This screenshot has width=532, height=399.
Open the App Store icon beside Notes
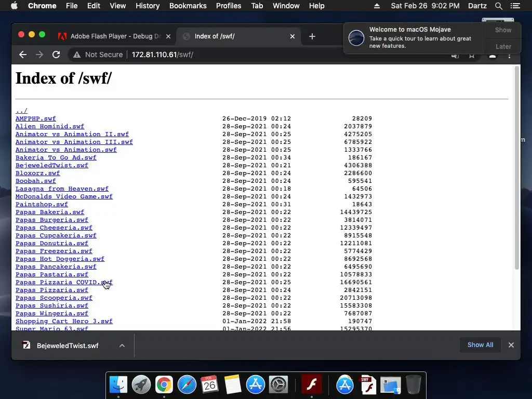click(x=256, y=384)
